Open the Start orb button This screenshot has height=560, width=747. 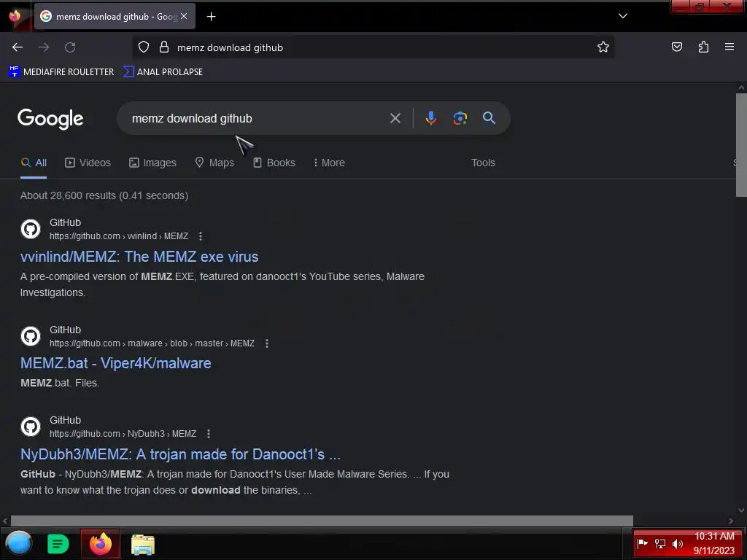click(18, 543)
